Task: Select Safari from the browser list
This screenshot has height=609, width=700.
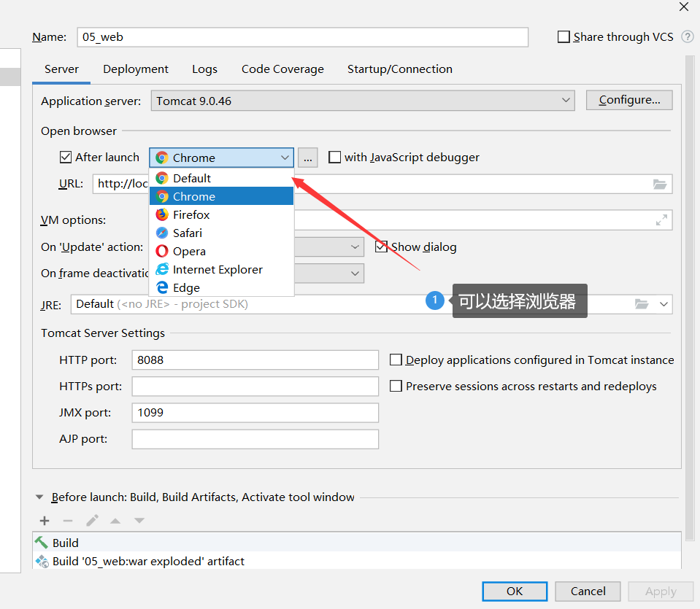Action: point(188,233)
